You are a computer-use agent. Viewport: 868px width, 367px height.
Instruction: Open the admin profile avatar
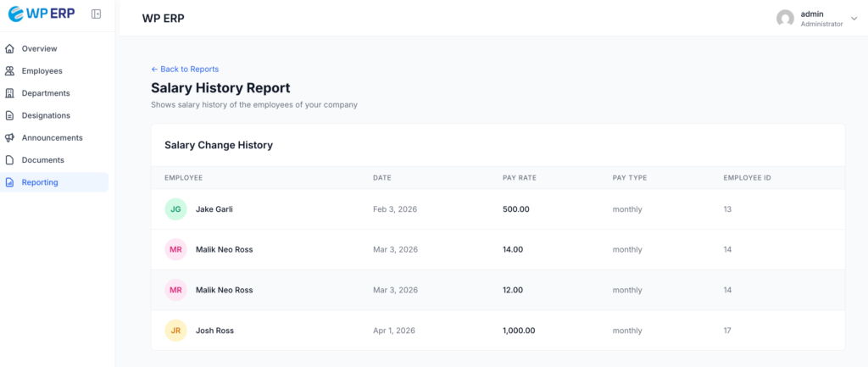(x=785, y=19)
